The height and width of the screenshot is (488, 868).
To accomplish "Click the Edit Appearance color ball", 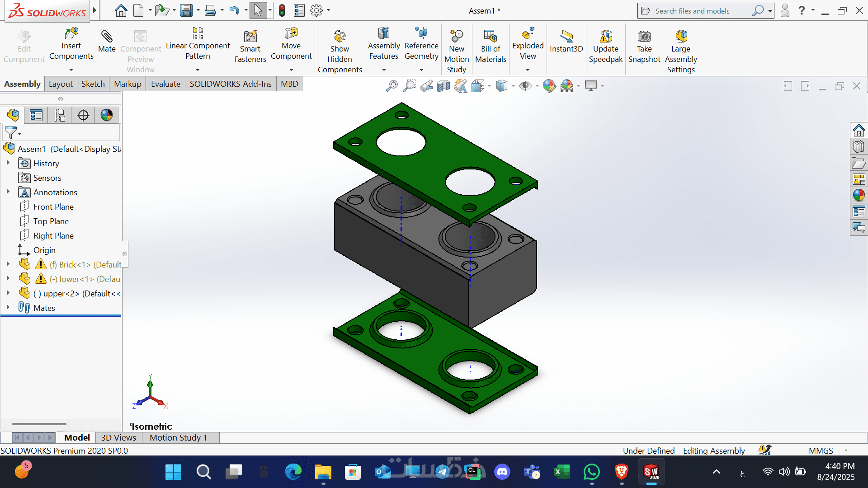I will tap(549, 85).
